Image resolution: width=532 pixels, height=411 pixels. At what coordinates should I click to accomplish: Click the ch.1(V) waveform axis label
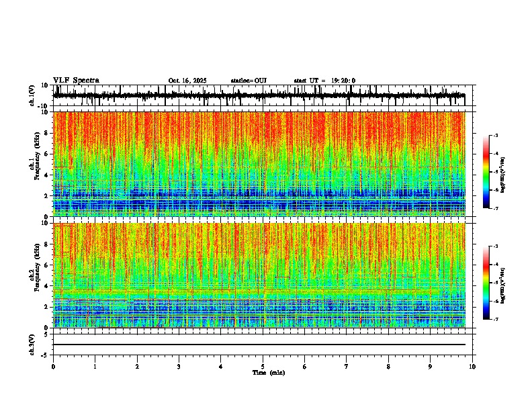pos(32,95)
